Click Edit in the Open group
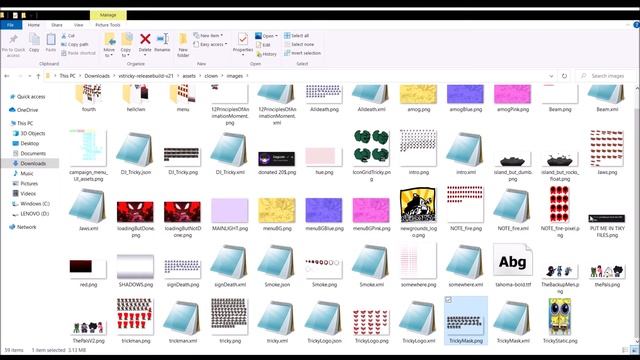Screen dimensions: 640x360 [x=263, y=45]
